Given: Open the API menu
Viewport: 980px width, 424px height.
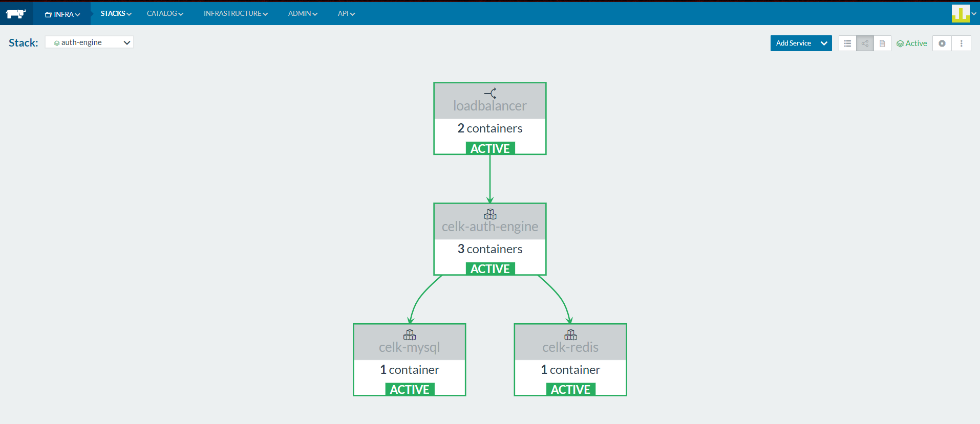Looking at the screenshot, I should (346, 13).
